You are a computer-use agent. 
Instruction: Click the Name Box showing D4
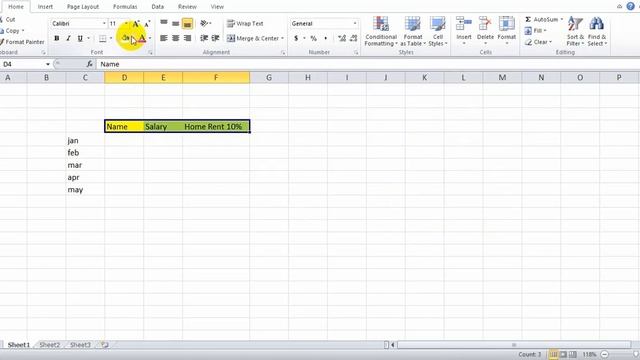[x=24, y=64]
